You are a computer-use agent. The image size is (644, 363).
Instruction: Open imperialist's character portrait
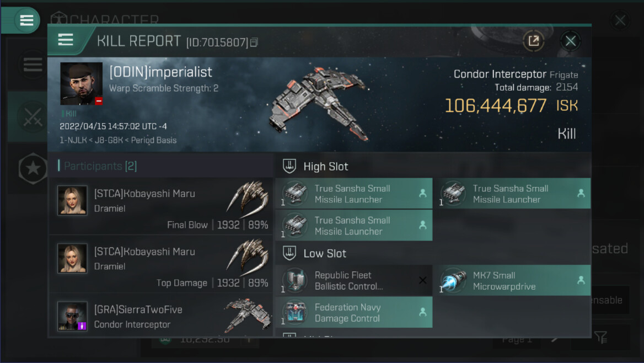coord(81,84)
